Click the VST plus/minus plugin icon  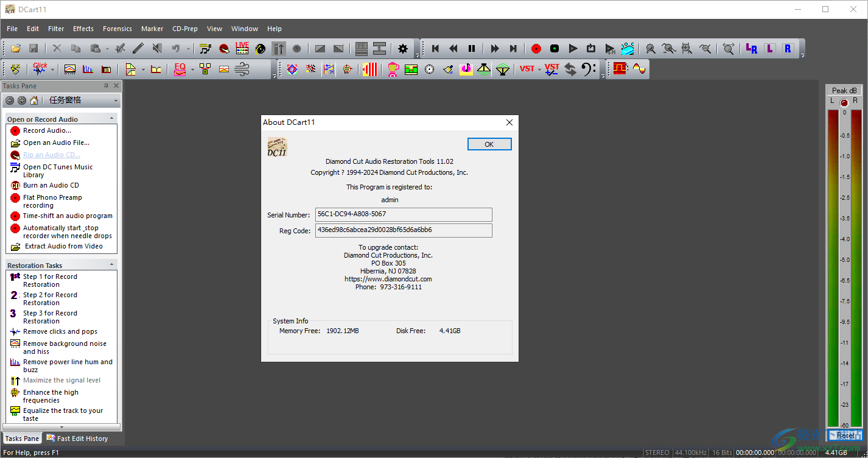pos(551,69)
